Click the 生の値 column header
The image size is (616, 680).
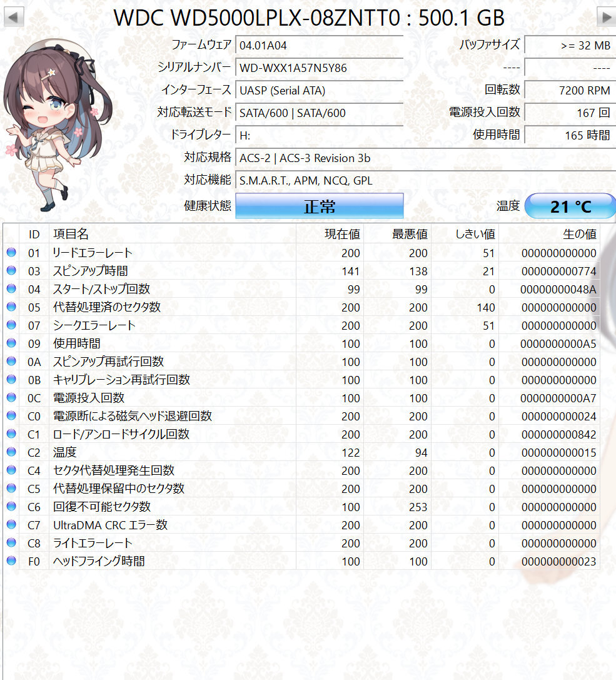[550, 234]
